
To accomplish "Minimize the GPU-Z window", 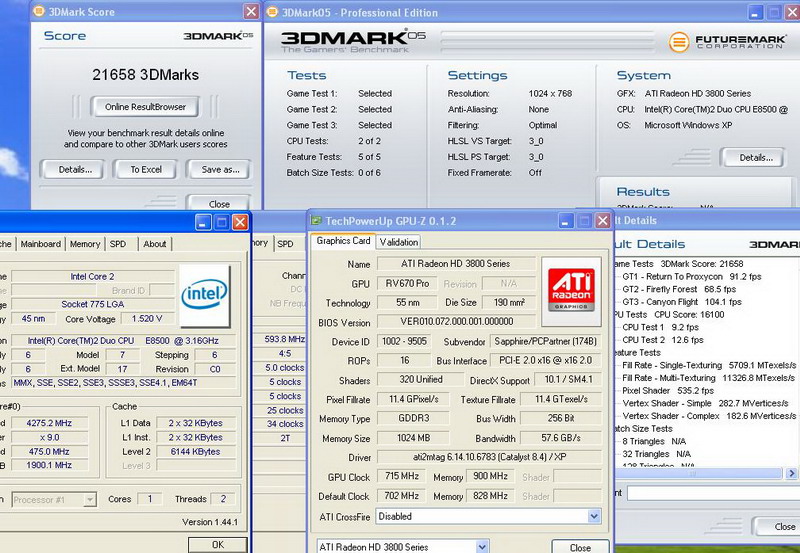I will 565,221.
